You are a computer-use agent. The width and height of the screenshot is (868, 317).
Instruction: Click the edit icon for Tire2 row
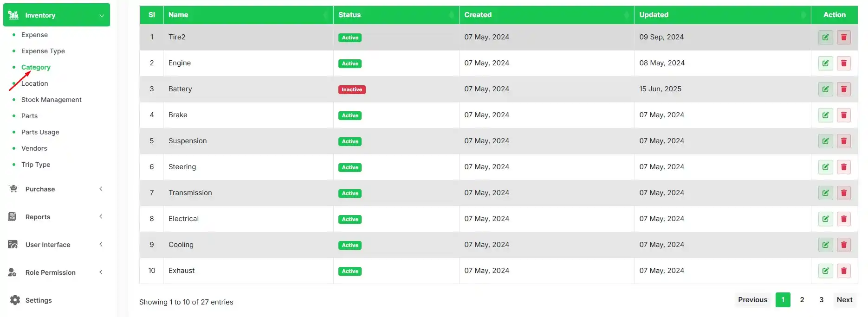point(825,37)
